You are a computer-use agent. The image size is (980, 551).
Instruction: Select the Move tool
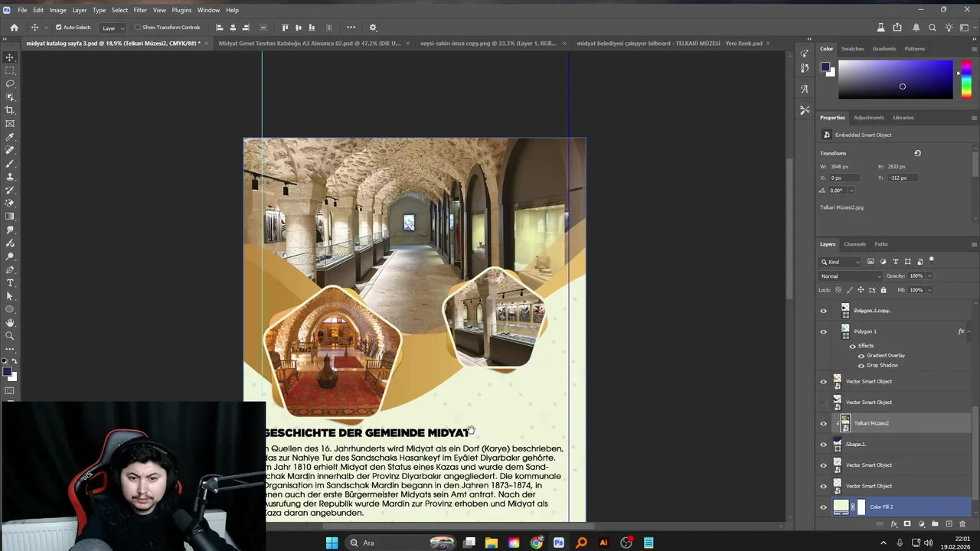10,57
